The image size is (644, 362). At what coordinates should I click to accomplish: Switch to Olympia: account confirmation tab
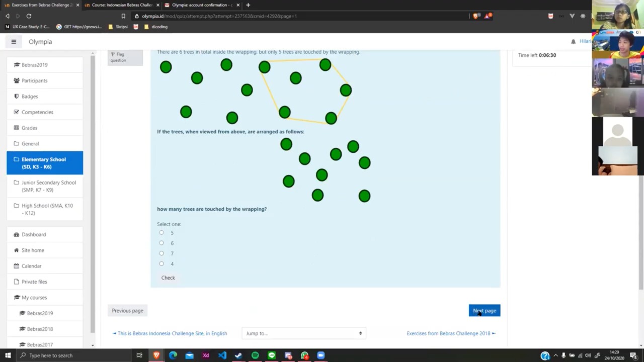click(x=202, y=5)
